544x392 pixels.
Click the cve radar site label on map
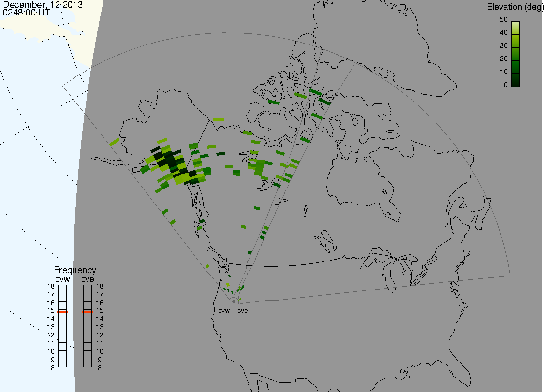[243, 311]
